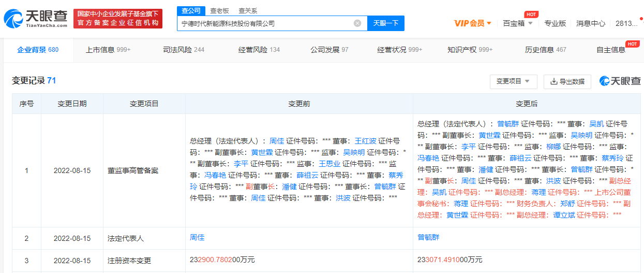Click the 天眼一下 search button
644x273 pixels.
386,23
